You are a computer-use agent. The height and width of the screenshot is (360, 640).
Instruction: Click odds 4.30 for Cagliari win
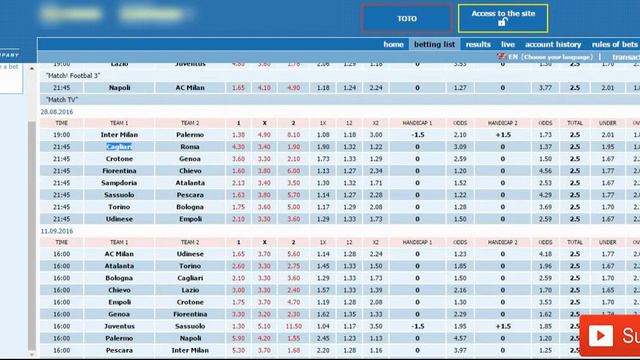point(238,147)
